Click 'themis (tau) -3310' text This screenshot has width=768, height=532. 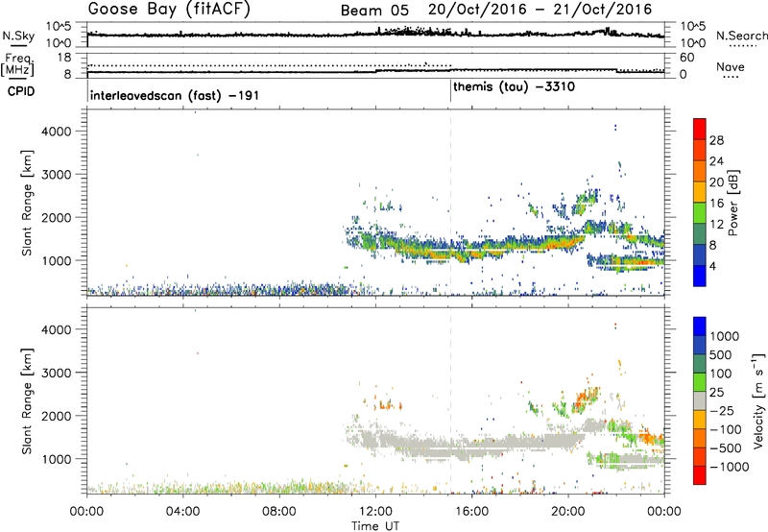(x=515, y=87)
